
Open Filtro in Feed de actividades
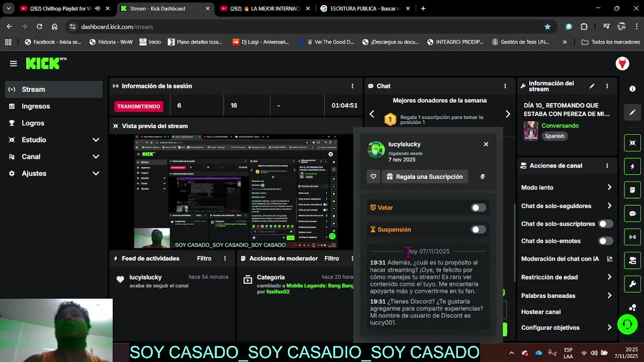click(x=204, y=258)
